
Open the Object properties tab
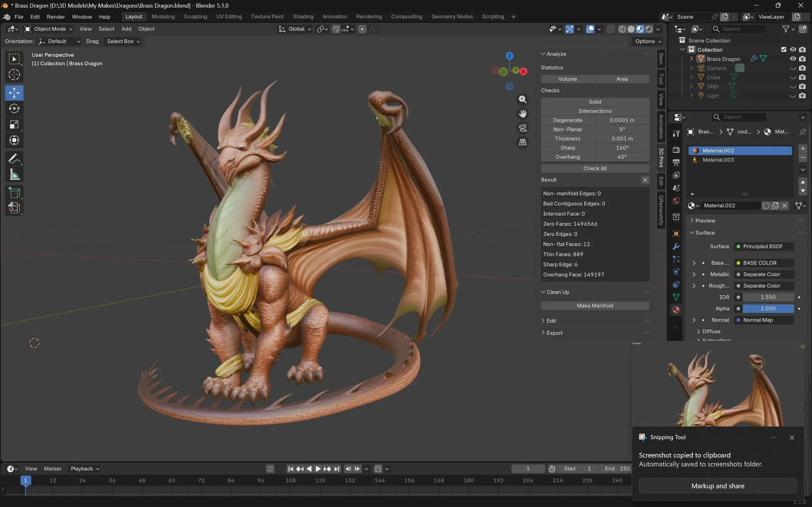coord(676,234)
